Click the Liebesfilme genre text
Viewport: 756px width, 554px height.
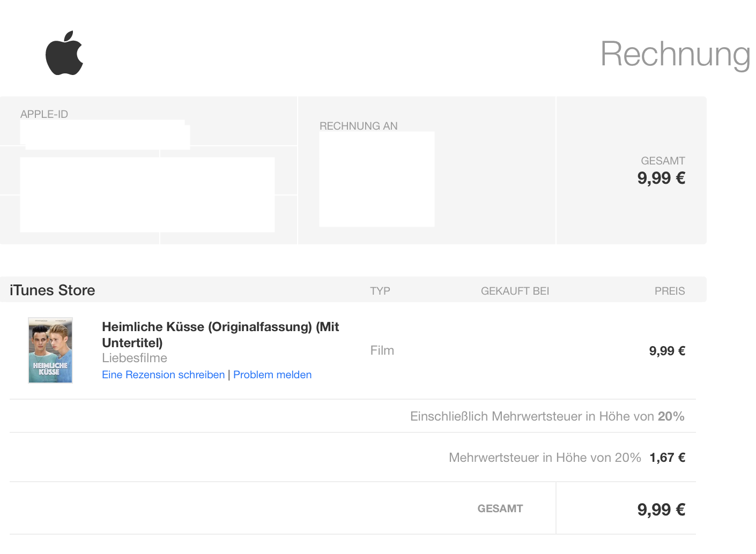pos(135,358)
